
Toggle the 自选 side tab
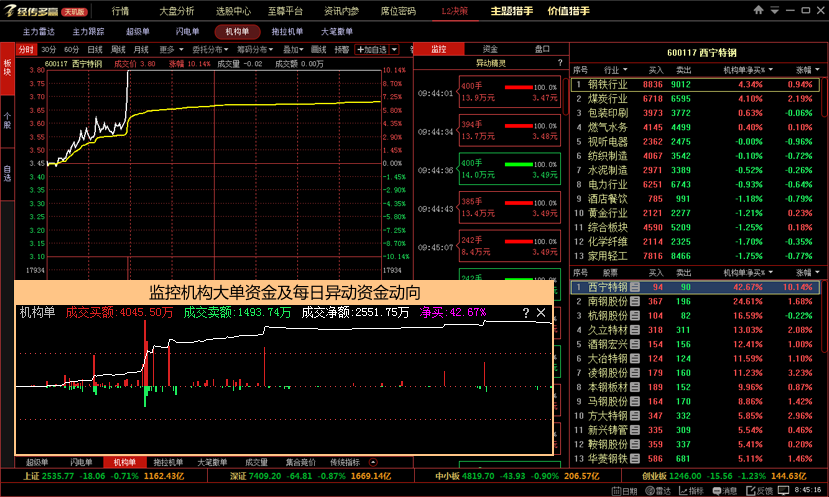coord(7,173)
